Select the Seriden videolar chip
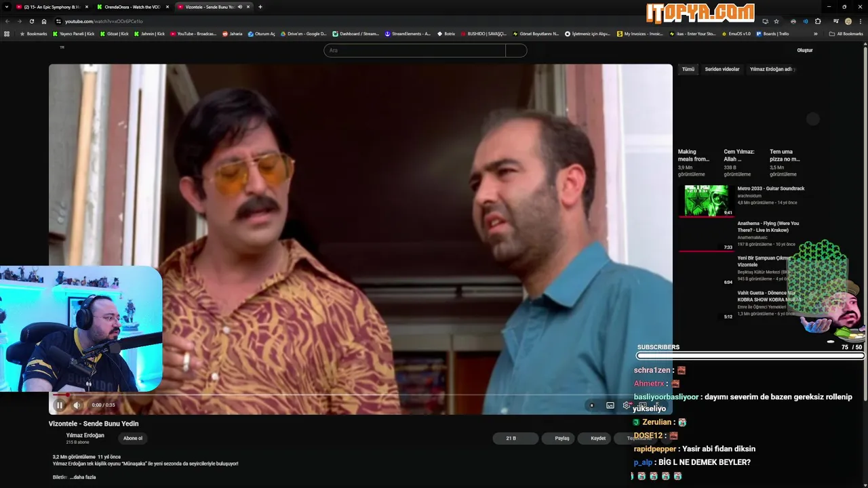 click(722, 69)
